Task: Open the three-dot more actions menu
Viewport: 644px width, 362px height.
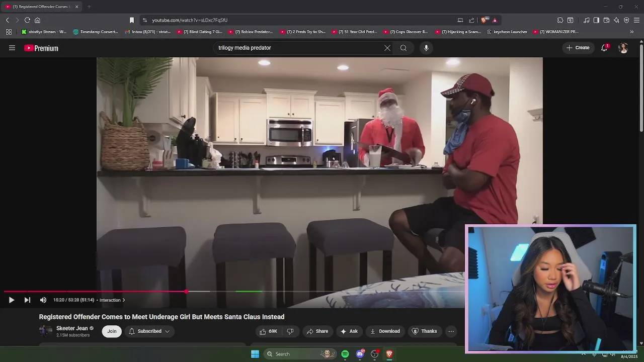Action: (451, 331)
